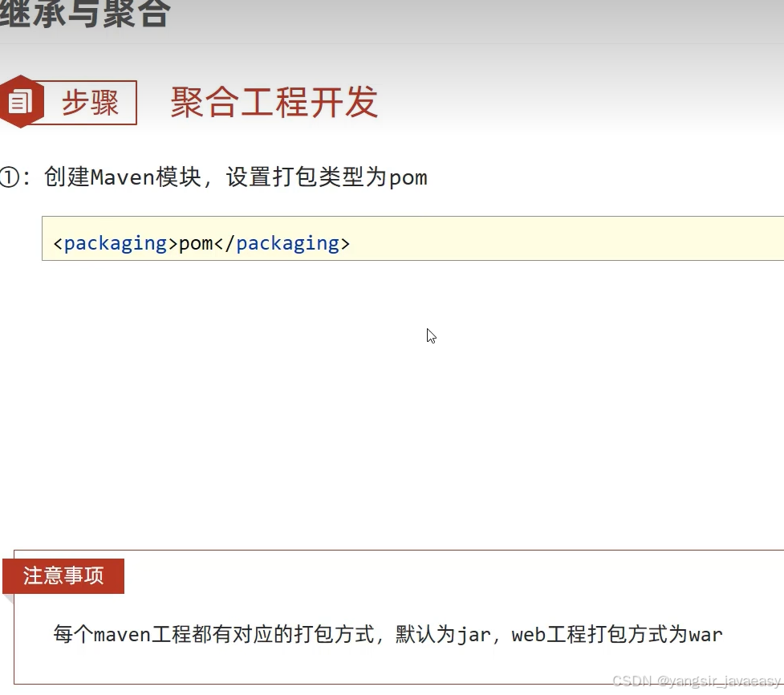The height and width of the screenshot is (695, 784).
Task: Click the code line <packaging>pom</packaging>
Action: coord(201,243)
